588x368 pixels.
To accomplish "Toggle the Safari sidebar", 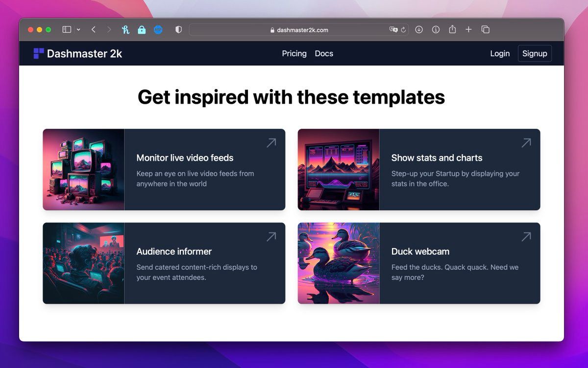I will (67, 30).
